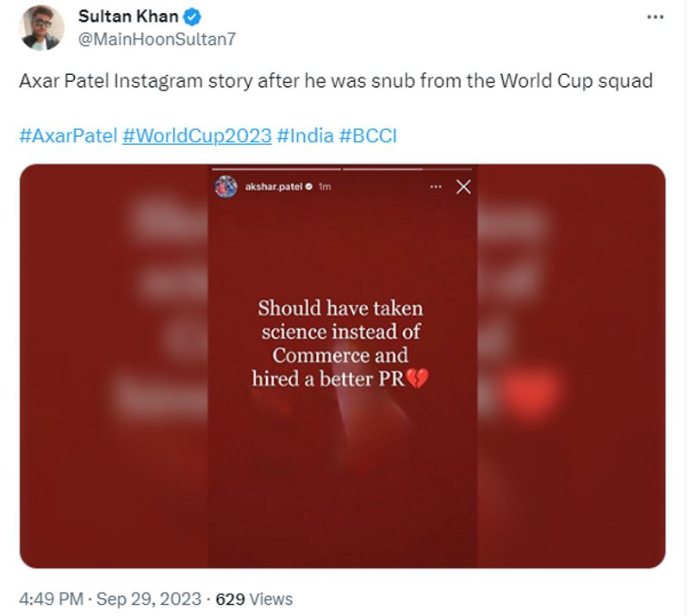Viewport: 689px width, 616px height.
Task: Open the tweet's three-dot more options menu
Action: 656,17
